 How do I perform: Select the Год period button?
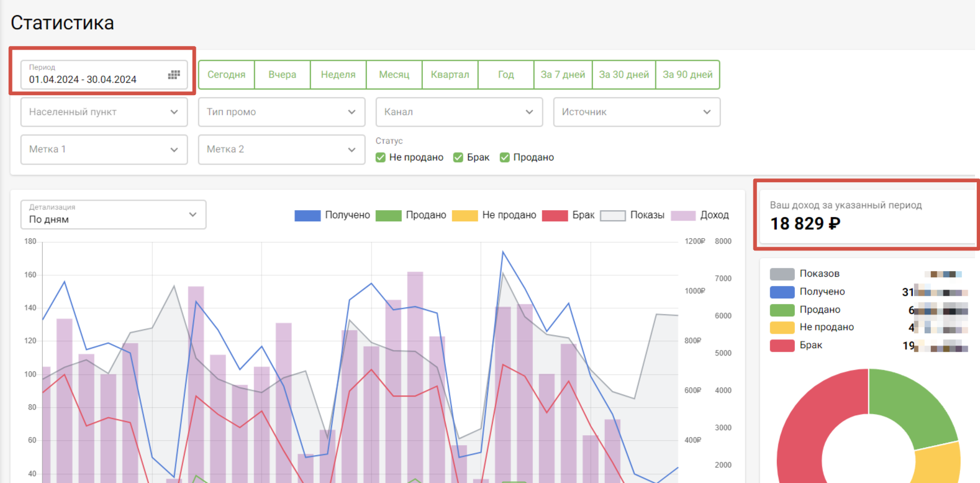(506, 75)
